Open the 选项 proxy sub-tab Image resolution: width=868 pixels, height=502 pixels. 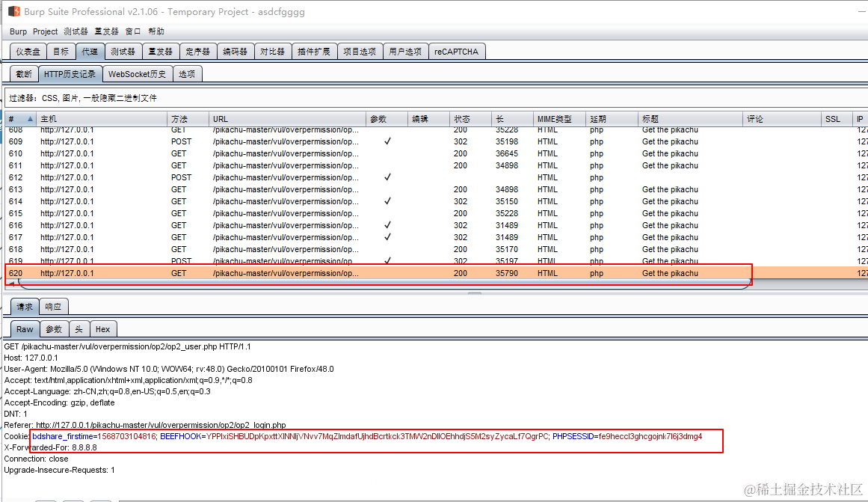click(x=187, y=74)
